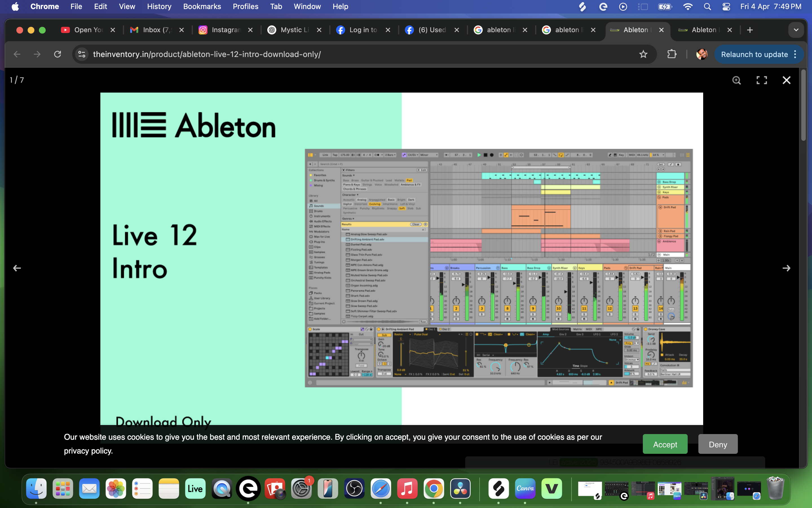Open DaVinci Resolve from the Dock
The image size is (812, 508).
[460, 489]
